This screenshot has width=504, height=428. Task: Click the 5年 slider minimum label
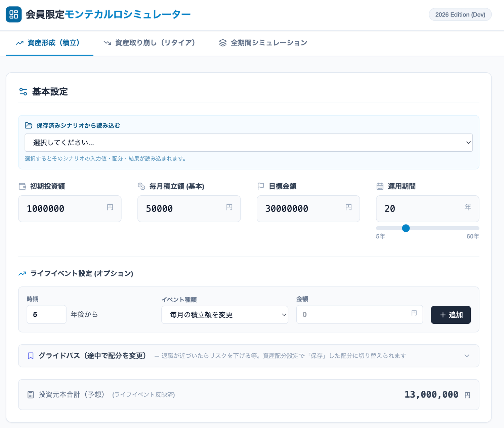pos(380,236)
